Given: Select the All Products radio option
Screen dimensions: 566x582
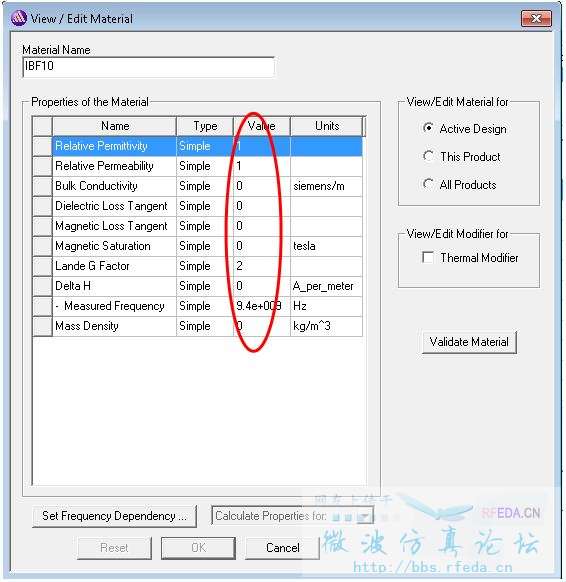Looking at the screenshot, I should click(x=428, y=184).
